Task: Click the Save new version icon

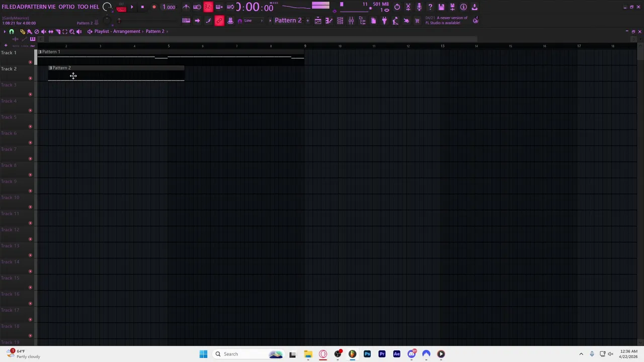Action: tap(452, 7)
